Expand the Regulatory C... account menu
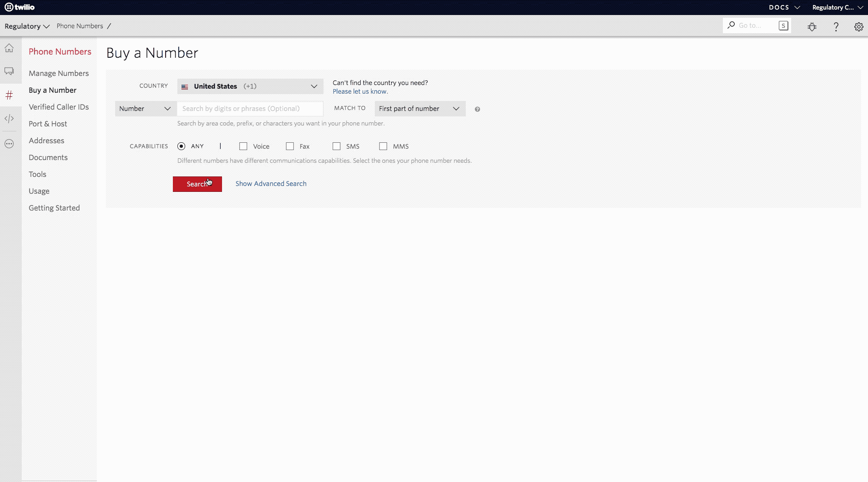Screen dimensions: 868x482 click(x=838, y=7)
